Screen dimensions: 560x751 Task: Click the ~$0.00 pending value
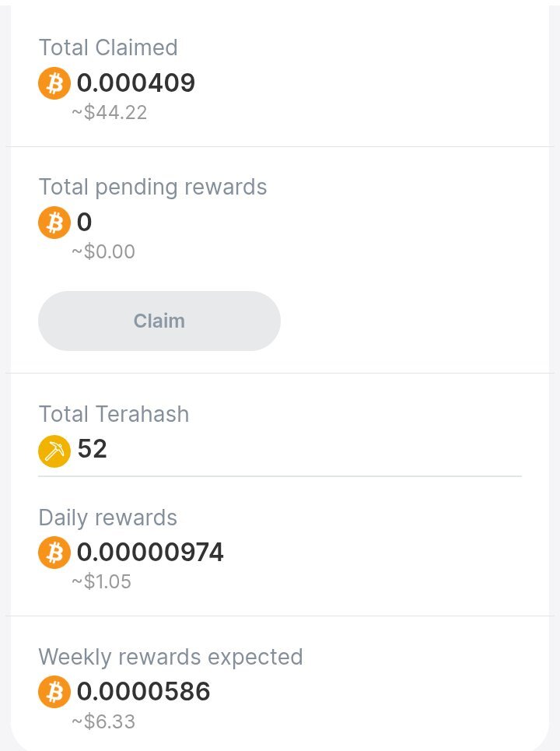(103, 251)
